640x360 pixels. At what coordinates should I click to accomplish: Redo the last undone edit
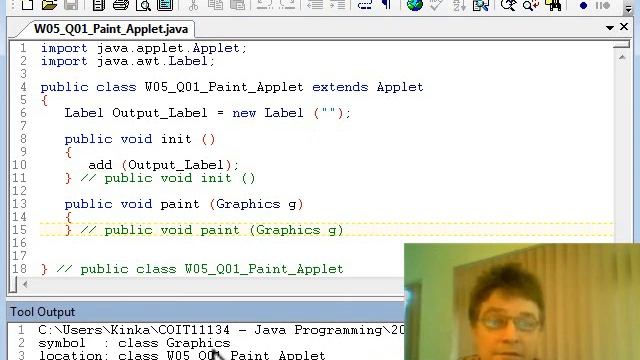(287, 5)
